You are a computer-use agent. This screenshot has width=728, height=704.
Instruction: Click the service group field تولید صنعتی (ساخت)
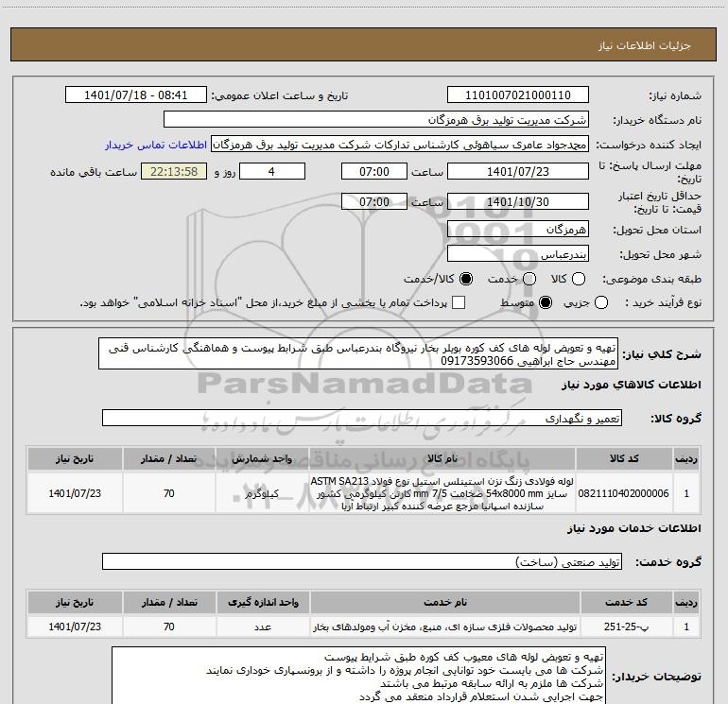tap(362, 562)
